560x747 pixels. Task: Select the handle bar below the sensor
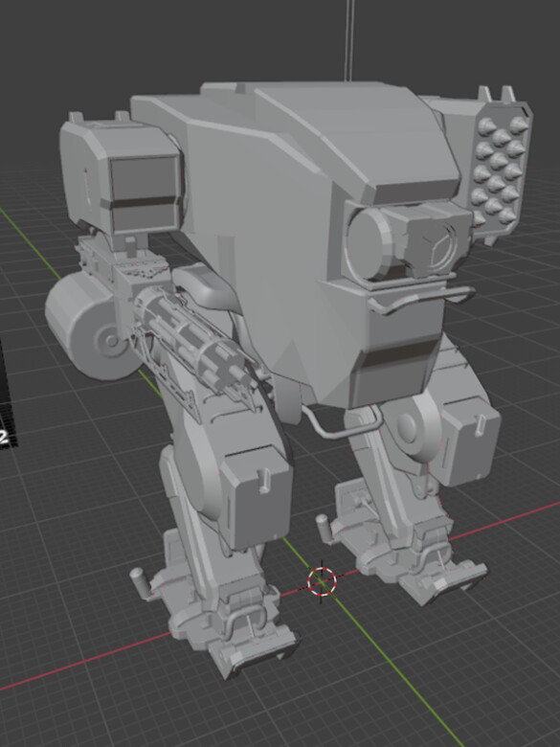[x=421, y=298]
